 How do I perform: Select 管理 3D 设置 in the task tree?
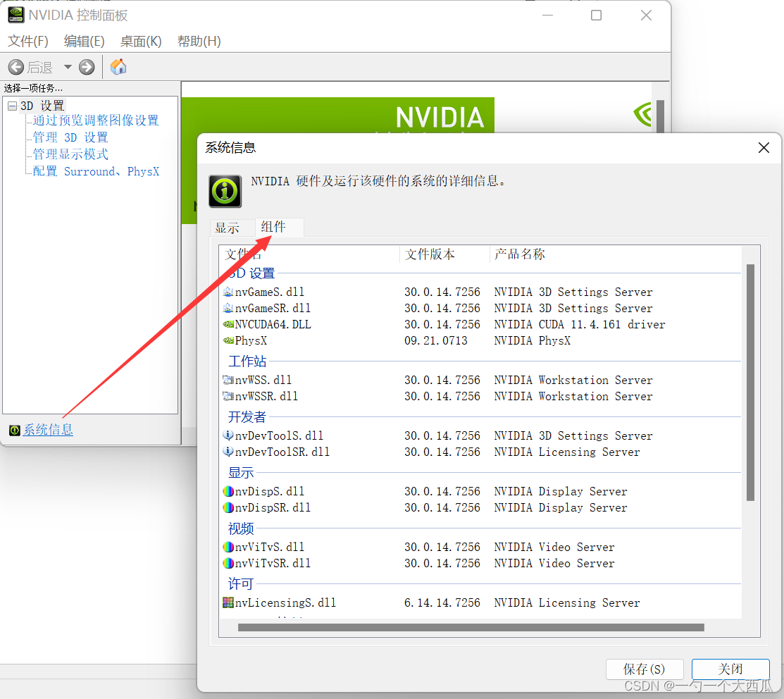[70, 137]
